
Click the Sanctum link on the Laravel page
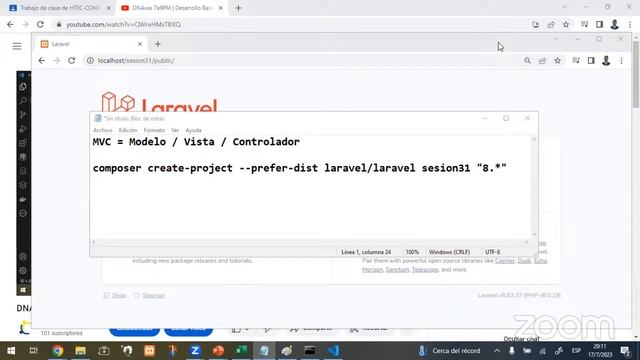pos(397,269)
